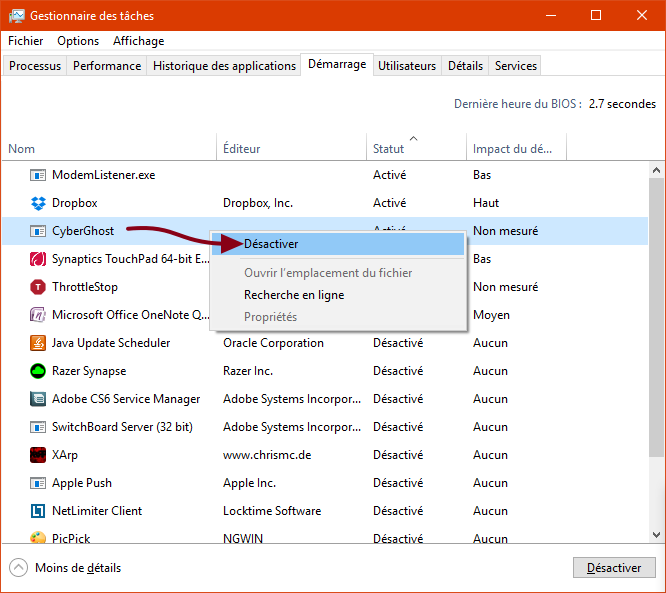Open the Fichier menu
This screenshot has height=593, width=666.
[25, 41]
